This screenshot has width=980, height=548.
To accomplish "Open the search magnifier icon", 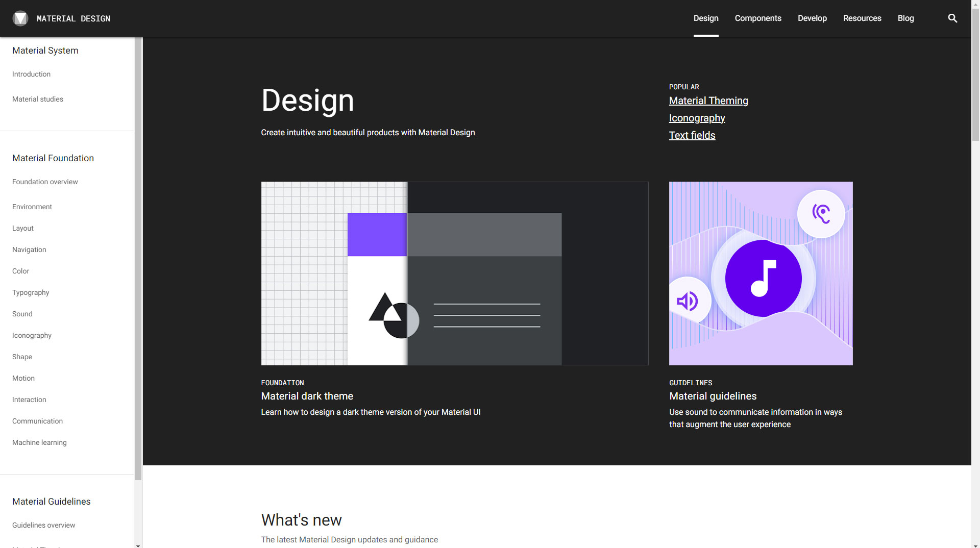I will [x=952, y=18].
